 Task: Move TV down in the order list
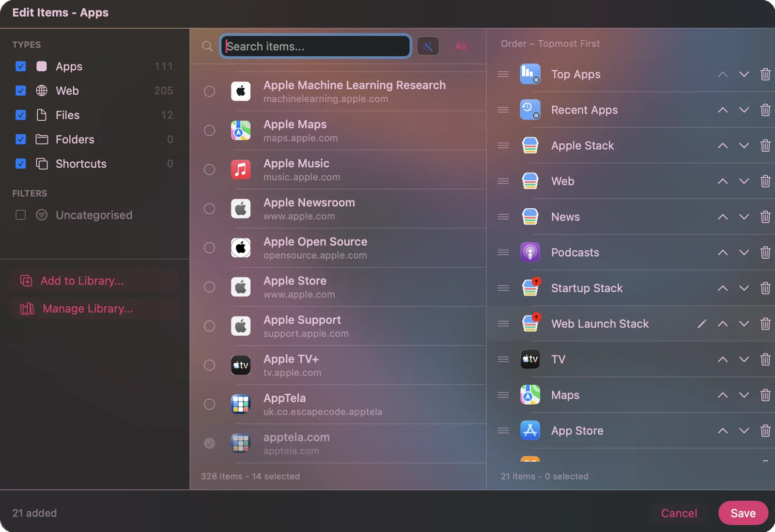[744, 359]
